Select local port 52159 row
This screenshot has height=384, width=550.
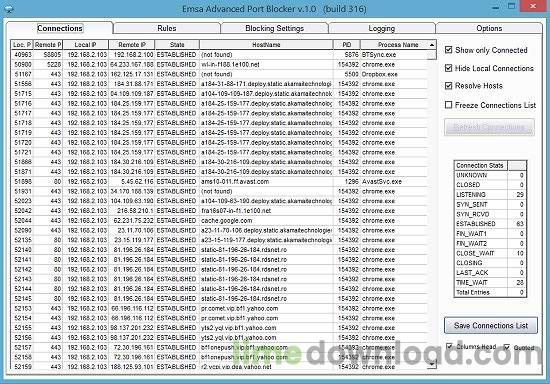coord(219,366)
